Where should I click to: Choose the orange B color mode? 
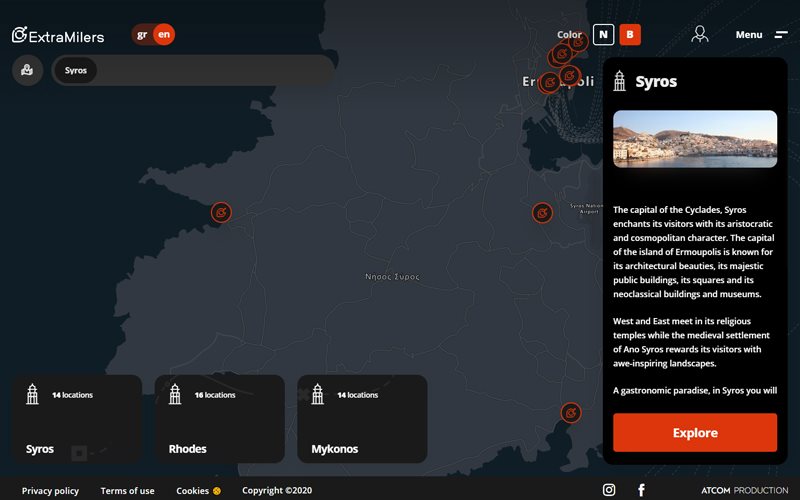pyautogui.click(x=630, y=35)
